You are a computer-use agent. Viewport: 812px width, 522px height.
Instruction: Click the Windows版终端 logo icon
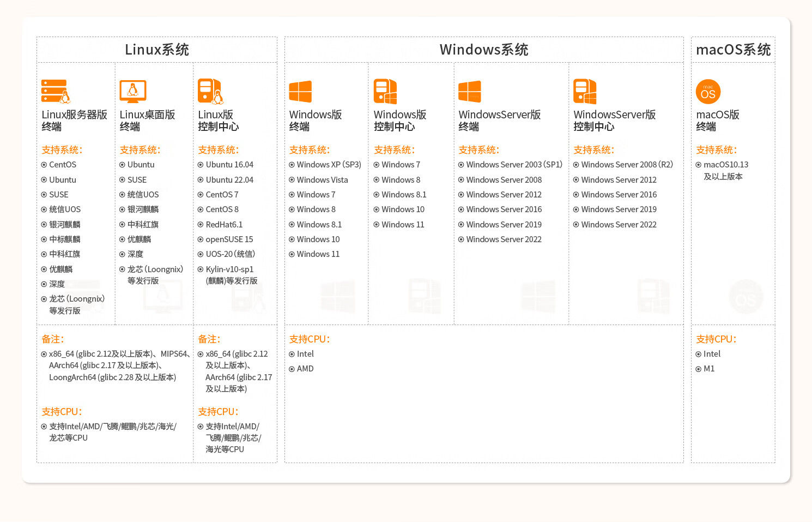(x=300, y=92)
